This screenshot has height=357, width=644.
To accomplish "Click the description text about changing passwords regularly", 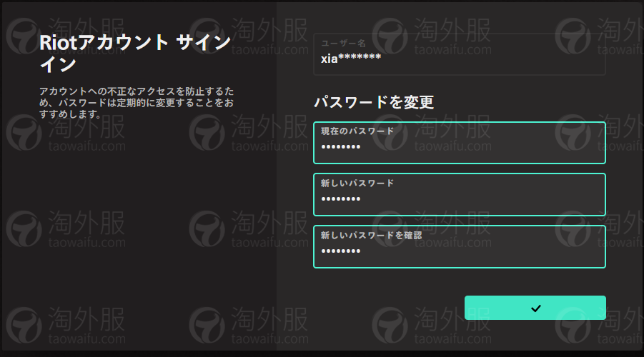I will click(137, 103).
